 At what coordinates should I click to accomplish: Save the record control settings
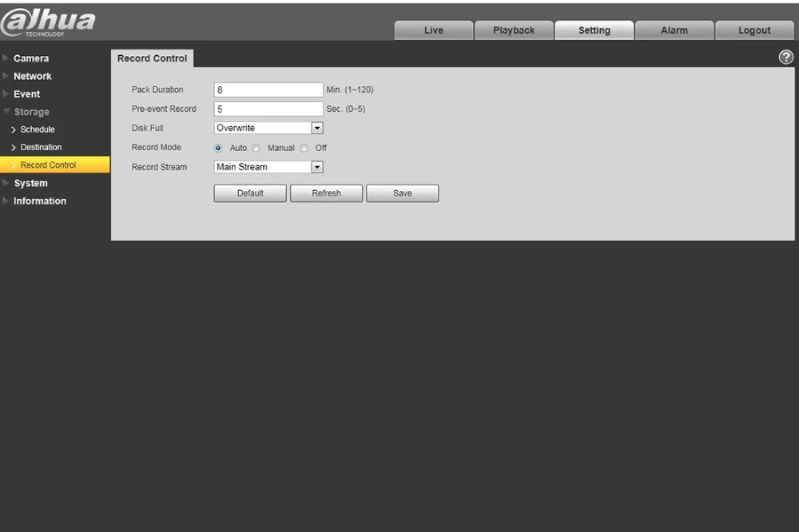click(403, 193)
